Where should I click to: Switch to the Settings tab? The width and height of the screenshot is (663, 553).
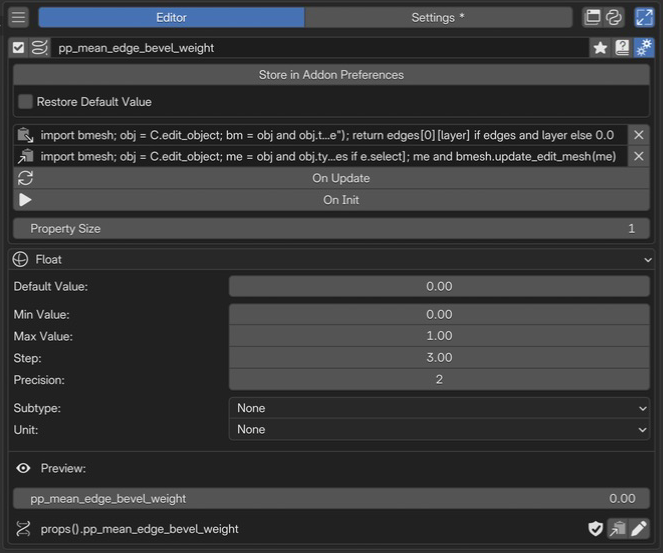click(438, 17)
